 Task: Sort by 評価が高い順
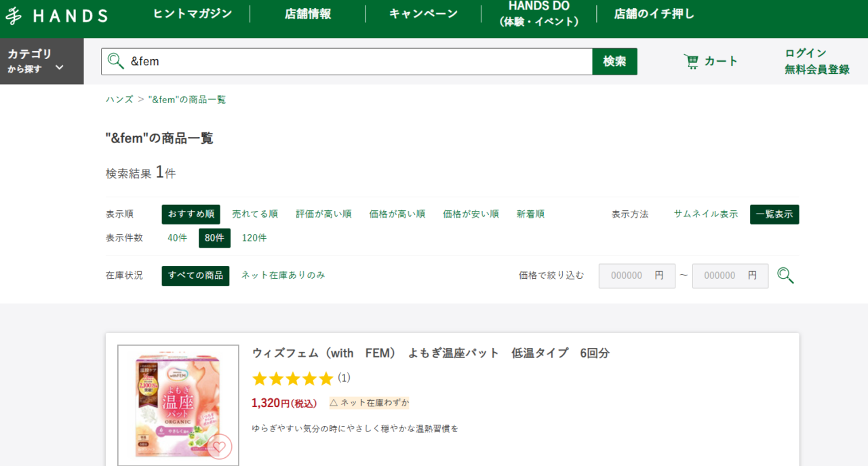tap(323, 214)
